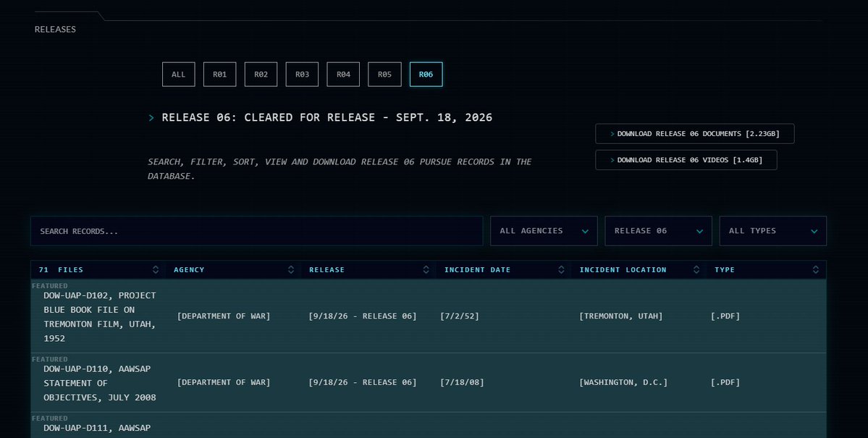Viewport: 868px width, 438px height.
Task: Open the All Types dropdown
Action: (x=772, y=231)
